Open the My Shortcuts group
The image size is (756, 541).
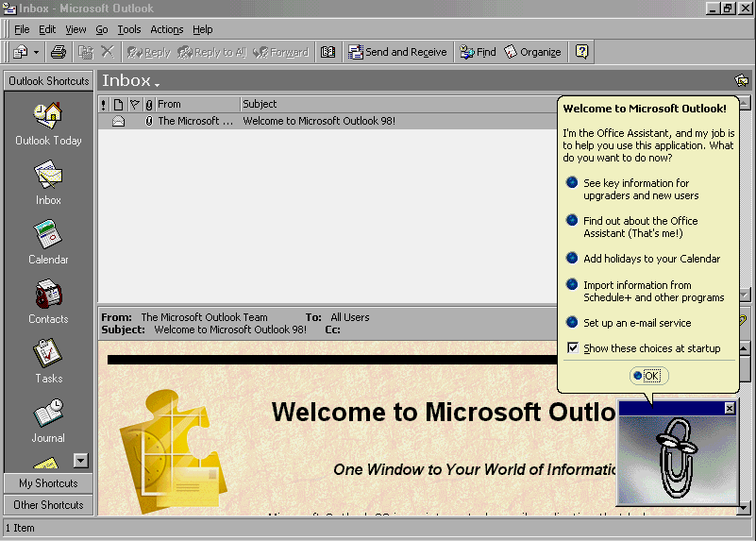[x=48, y=483]
